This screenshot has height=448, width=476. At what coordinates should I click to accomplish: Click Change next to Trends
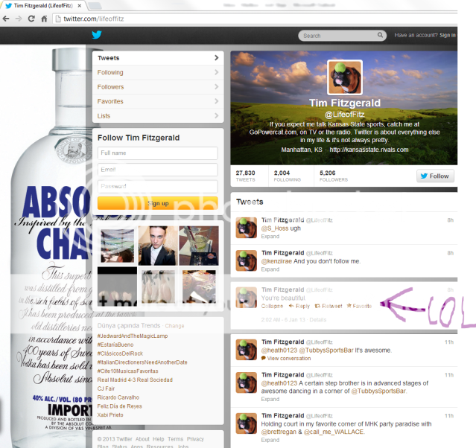click(174, 326)
